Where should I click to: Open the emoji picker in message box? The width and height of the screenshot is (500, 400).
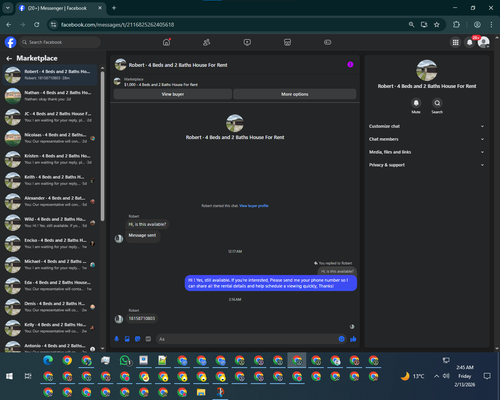pos(341,339)
